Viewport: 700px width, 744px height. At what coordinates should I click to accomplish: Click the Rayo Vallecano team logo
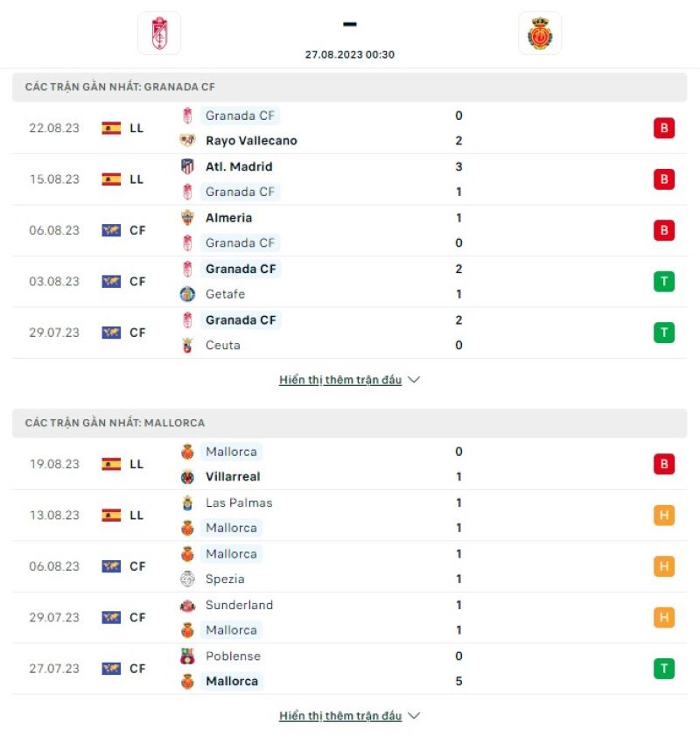click(x=187, y=141)
